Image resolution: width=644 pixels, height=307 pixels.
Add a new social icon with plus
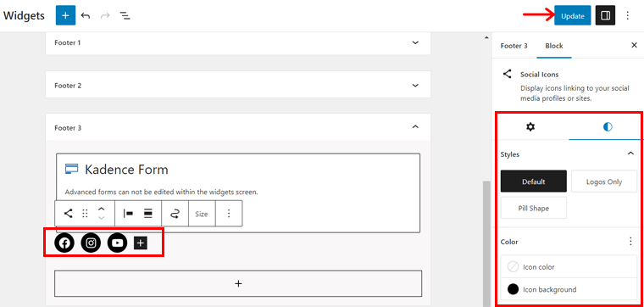coord(141,243)
